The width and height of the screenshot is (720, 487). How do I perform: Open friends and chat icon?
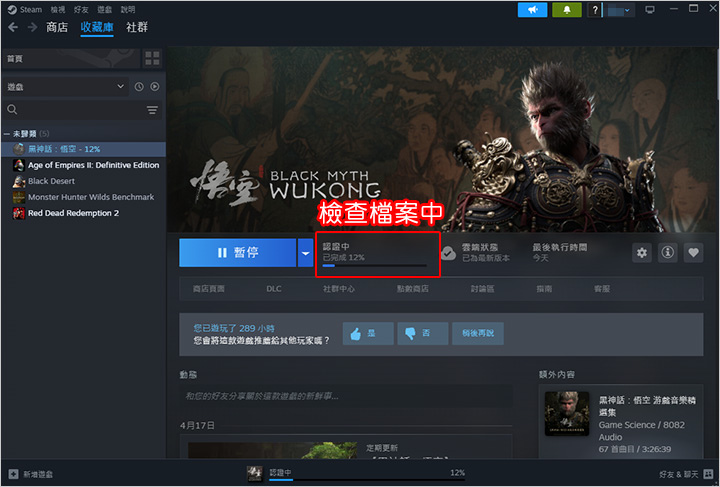708,474
